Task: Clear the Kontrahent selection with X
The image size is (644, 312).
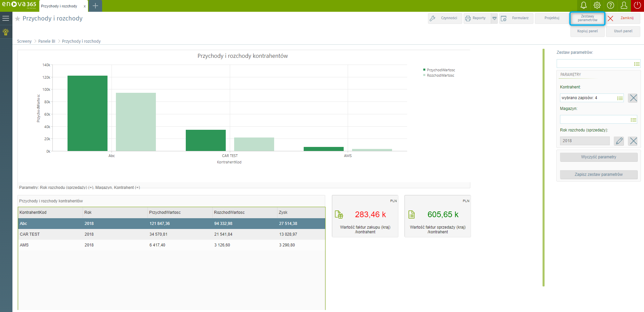Action: click(x=633, y=98)
